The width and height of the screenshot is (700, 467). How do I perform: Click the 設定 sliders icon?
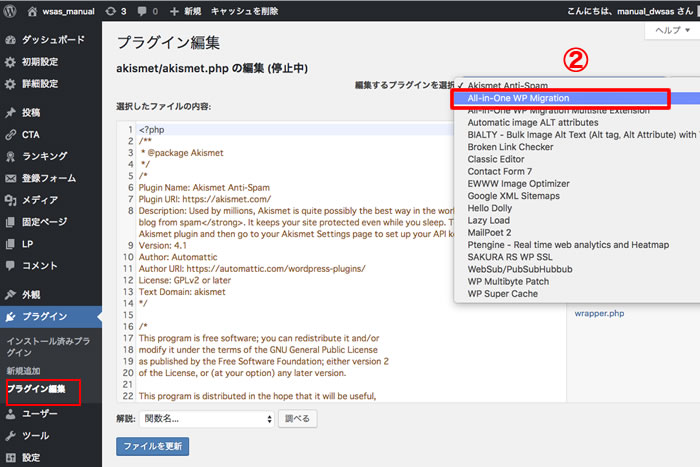click(10, 458)
